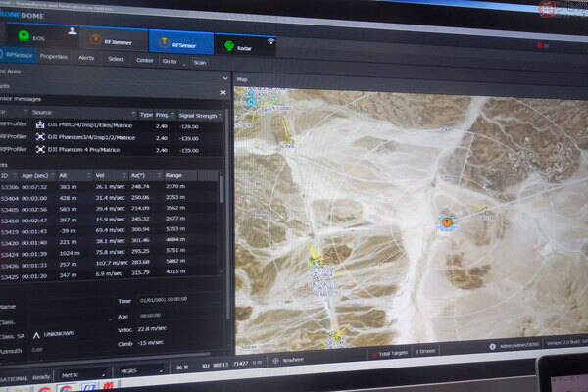Collapse the panel with chevron arrow
This screenshot has height=392, width=588.
226,78
